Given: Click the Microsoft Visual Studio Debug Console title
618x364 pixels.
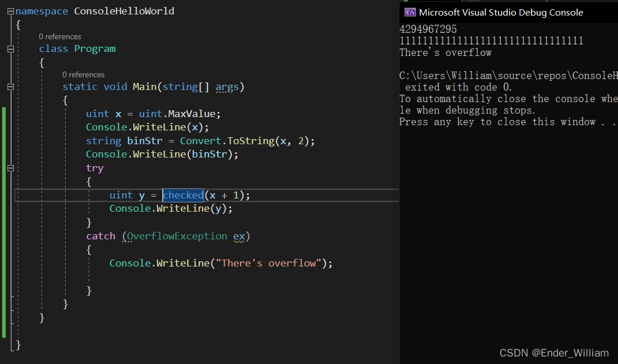Looking at the screenshot, I should pyautogui.click(x=501, y=12).
